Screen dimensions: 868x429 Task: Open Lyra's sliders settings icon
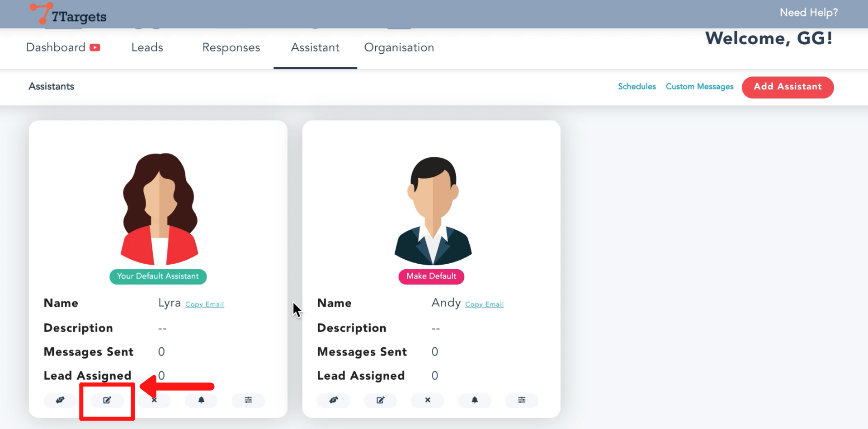(248, 400)
